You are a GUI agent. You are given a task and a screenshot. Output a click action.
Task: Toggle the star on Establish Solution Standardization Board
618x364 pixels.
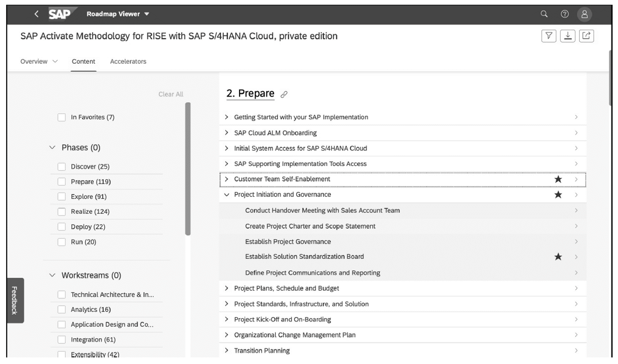[558, 257]
